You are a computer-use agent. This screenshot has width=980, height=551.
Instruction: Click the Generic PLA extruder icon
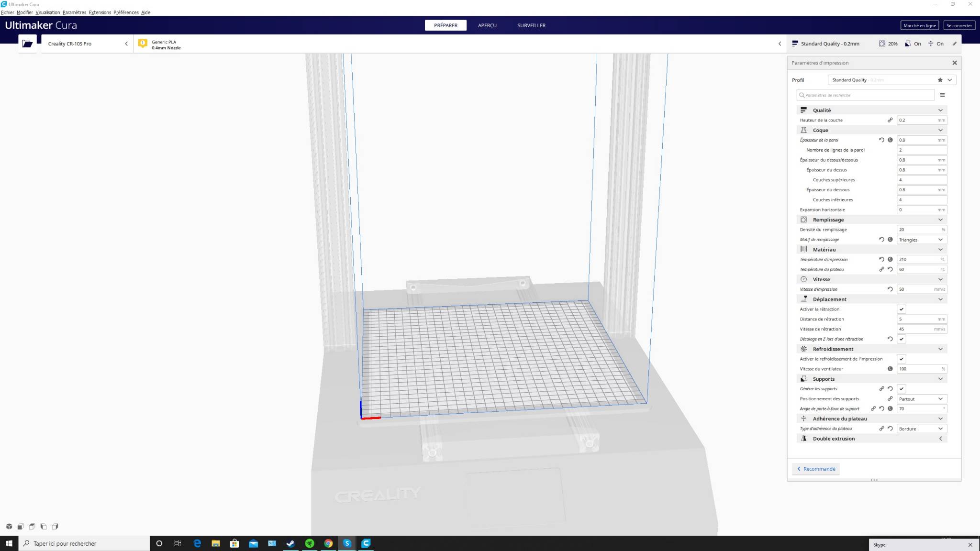[143, 44]
